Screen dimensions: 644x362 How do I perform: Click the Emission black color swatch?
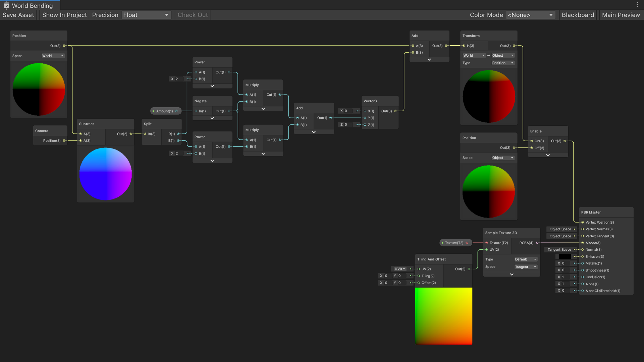coord(565,256)
